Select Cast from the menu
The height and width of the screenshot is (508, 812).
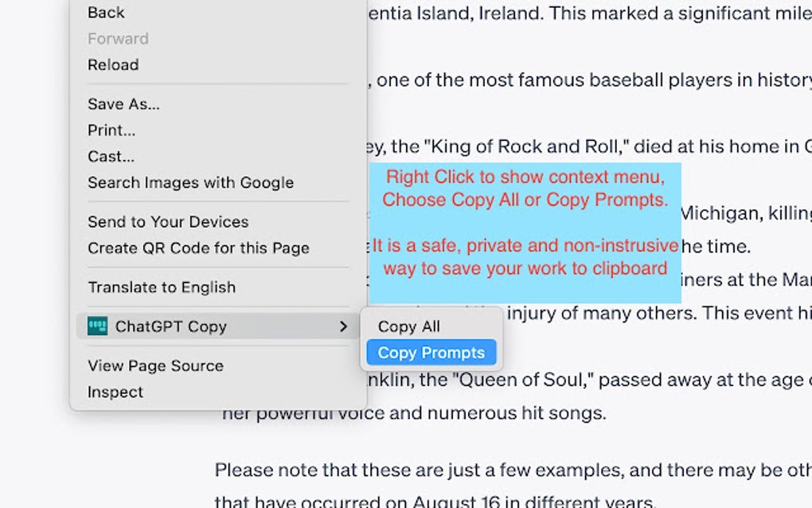110,156
